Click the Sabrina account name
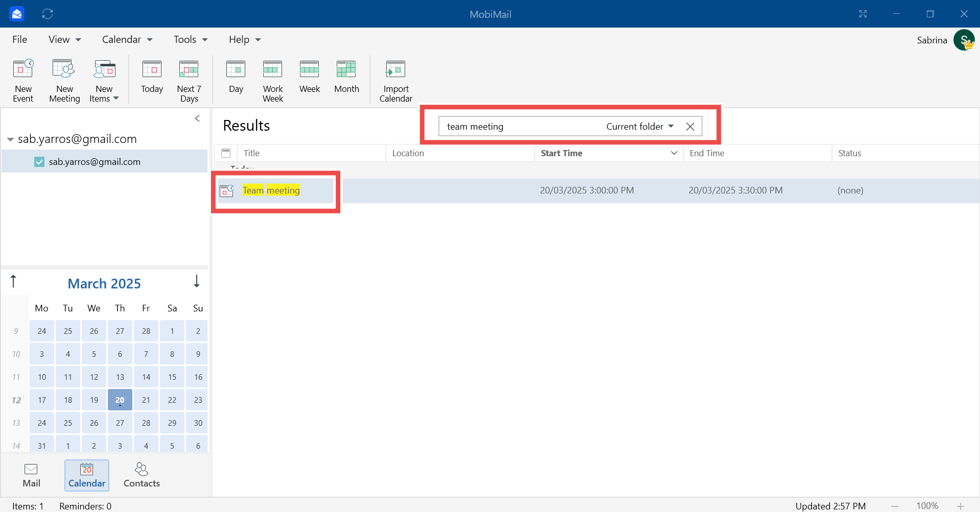This screenshot has width=980, height=512. tap(932, 40)
